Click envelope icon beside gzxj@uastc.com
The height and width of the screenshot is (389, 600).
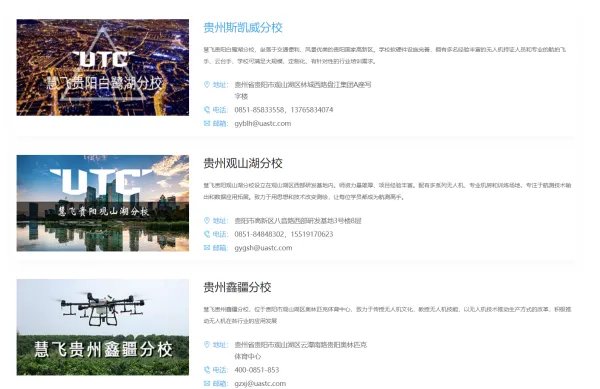coord(207,383)
